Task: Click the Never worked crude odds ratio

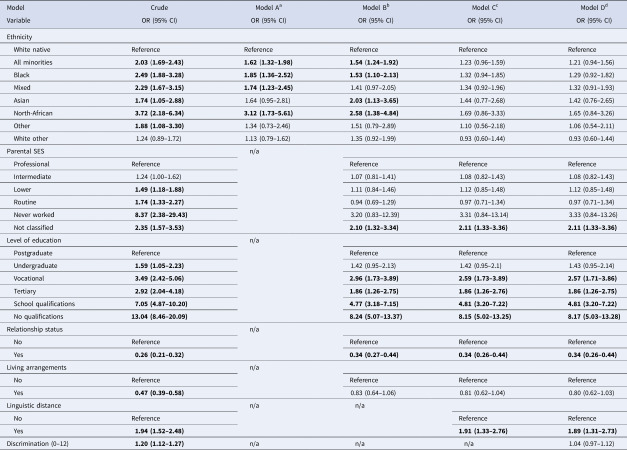Action: point(161,215)
